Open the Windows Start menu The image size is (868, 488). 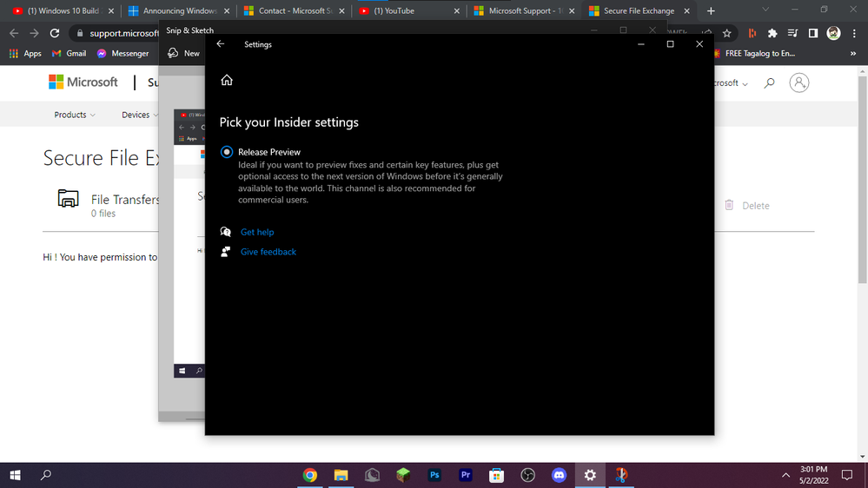[15, 475]
